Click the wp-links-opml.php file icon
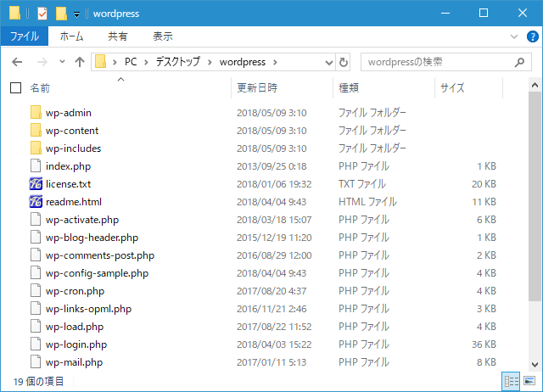 click(x=36, y=309)
